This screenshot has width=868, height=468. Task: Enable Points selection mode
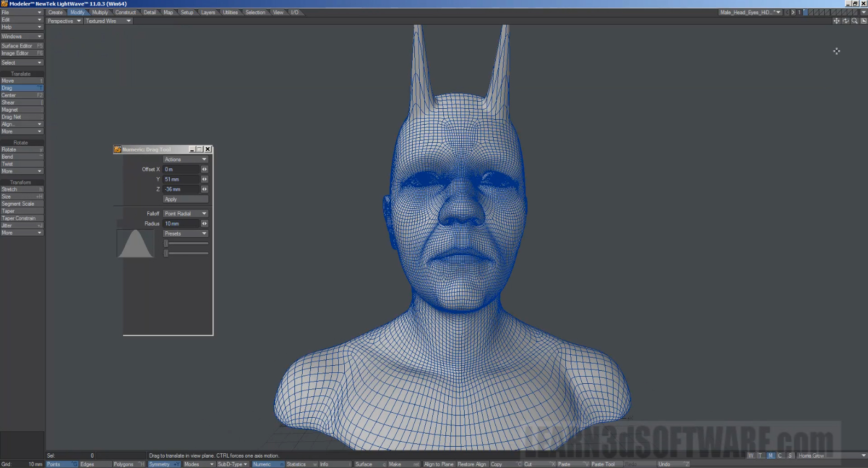pyautogui.click(x=62, y=464)
